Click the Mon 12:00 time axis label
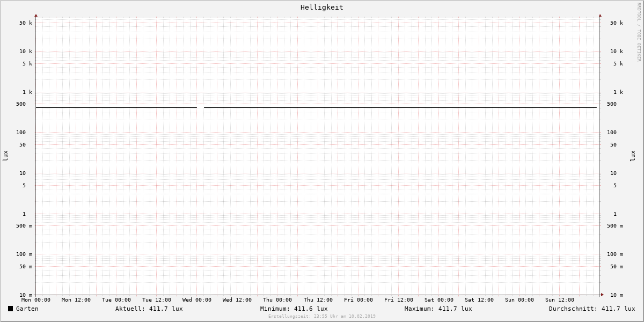Image resolution: width=644 pixels, height=322 pixels. click(x=76, y=300)
